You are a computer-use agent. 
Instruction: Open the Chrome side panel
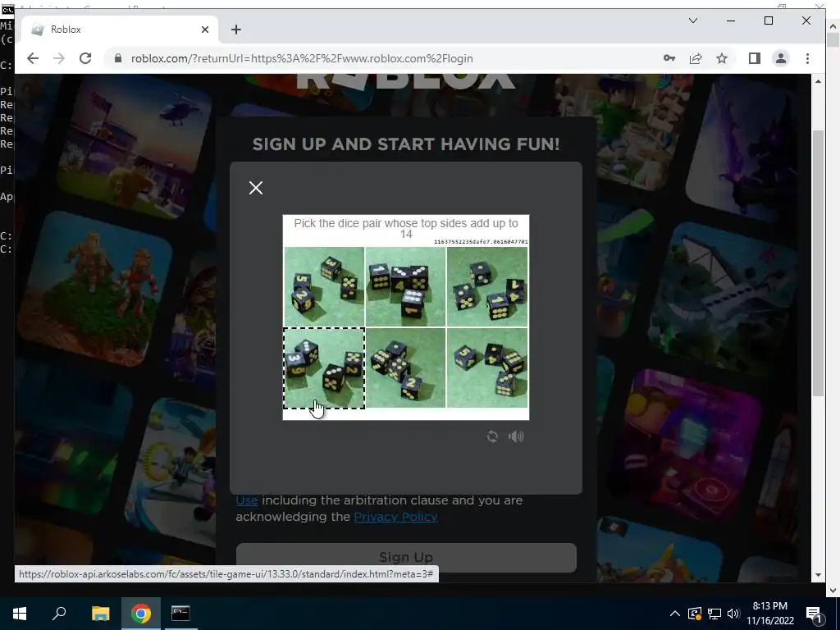coord(755,58)
